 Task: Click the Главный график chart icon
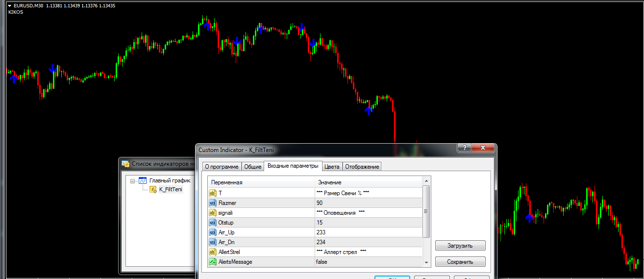(143, 180)
